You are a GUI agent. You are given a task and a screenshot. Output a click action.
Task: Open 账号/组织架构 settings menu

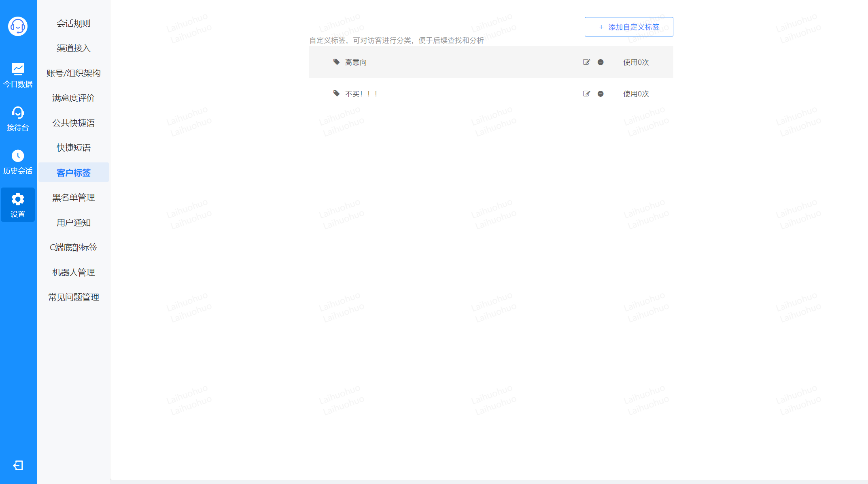click(x=73, y=73)
